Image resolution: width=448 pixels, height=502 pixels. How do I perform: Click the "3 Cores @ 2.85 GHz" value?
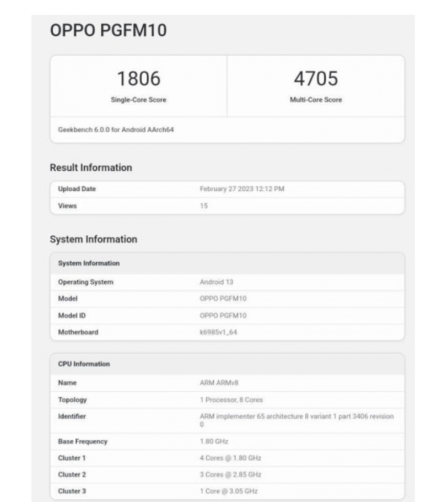(x=230, y=475)
